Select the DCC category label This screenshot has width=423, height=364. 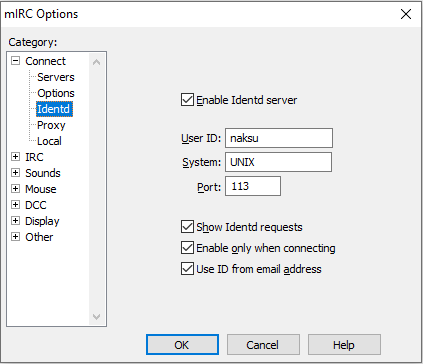pos(36,205)
